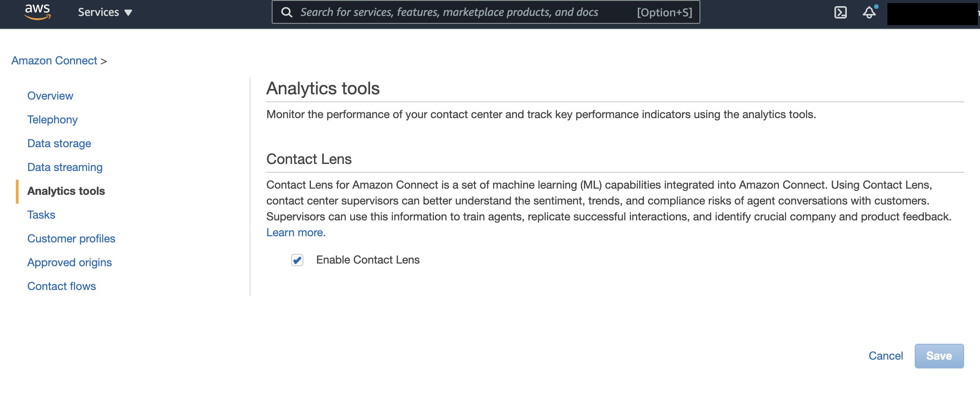
Task: Uncheck the Enable Contact Lens checkbox
Action: (297, 260)
